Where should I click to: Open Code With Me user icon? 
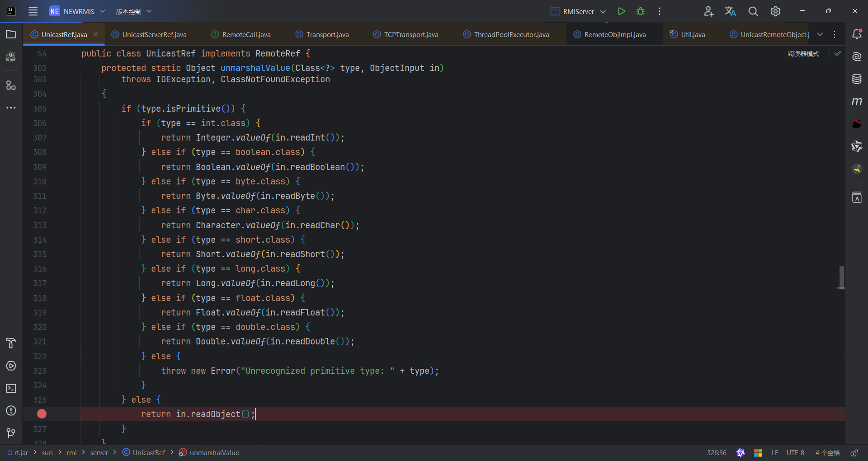[708, 11]
